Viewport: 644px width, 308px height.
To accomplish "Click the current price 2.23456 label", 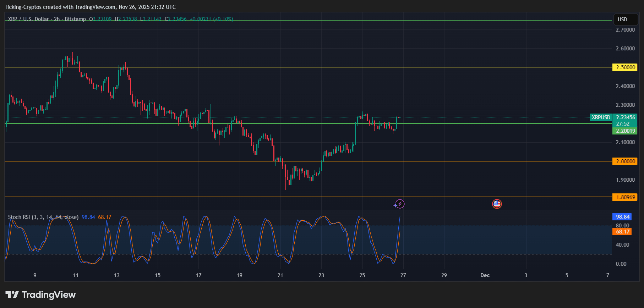I will (x=625, y=117).
